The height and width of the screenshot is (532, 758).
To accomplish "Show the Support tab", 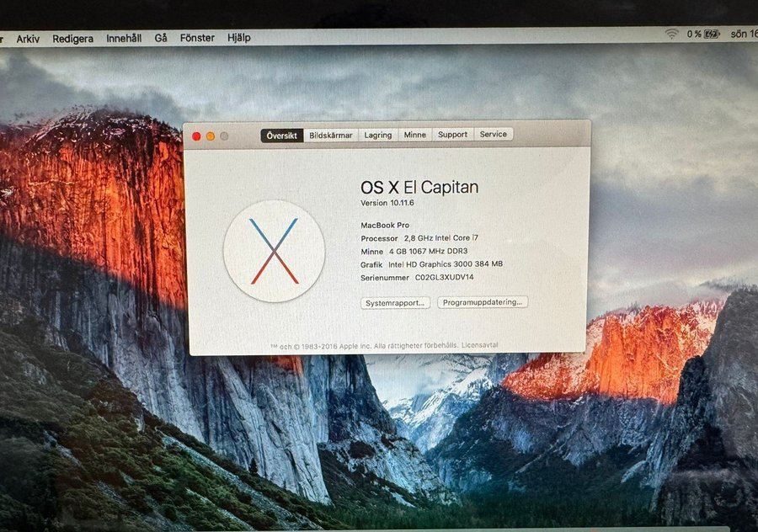I will pos(452,135).
